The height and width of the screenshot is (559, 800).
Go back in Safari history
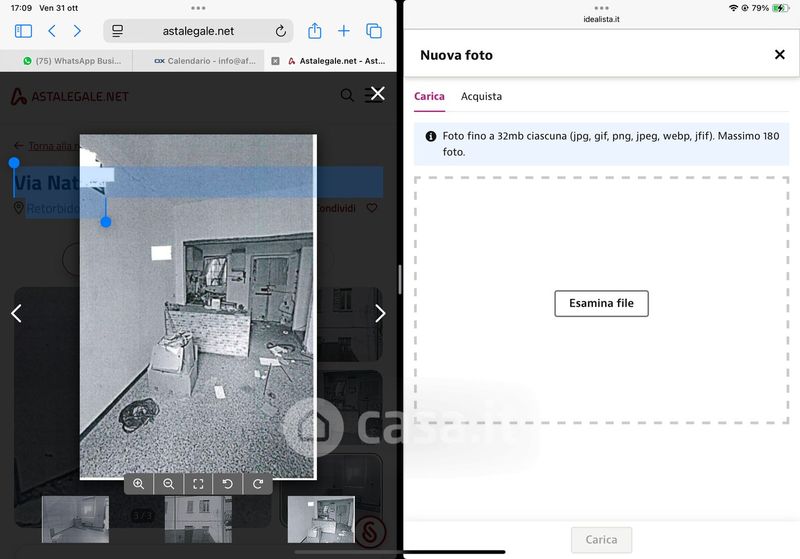(52, 31)
